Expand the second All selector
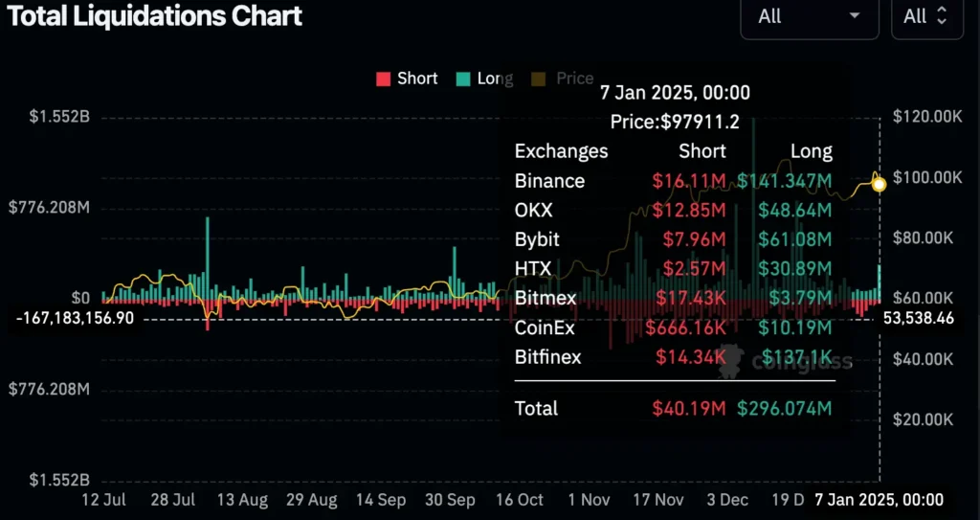 (926, 17)
